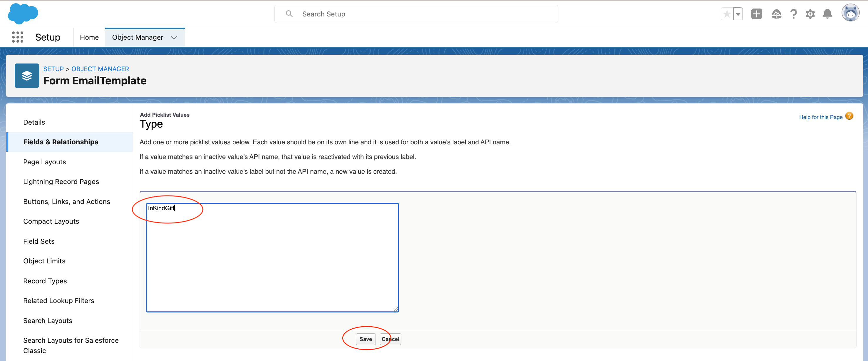Image resolution: width=868 pixels, height=361 pixels.
Task: Open the Global Actions plus icon
Action: tap(756, 14)
